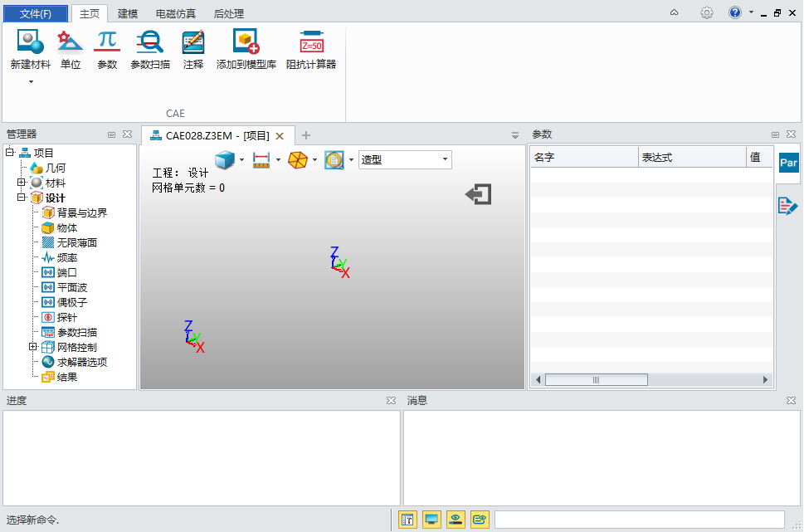Close the 参数 panel
This screenshot has width=804, height=532.
coord(792,134)
